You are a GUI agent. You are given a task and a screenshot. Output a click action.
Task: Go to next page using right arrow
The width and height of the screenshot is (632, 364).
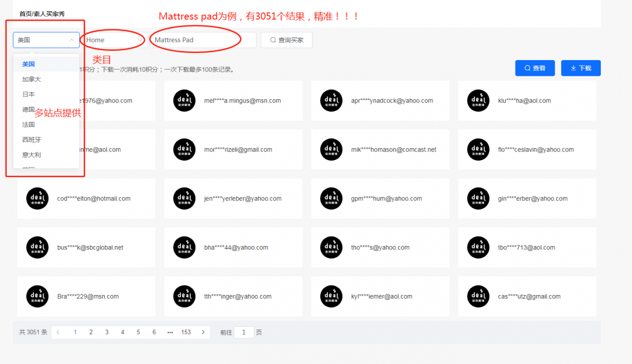203,332
